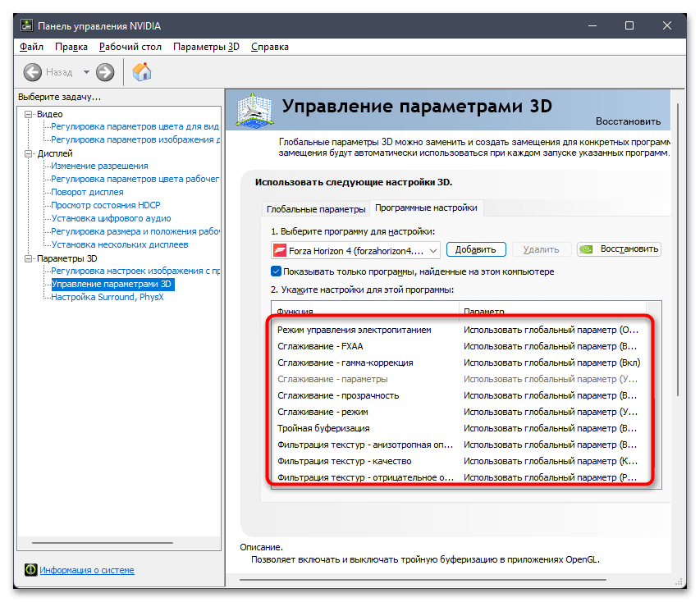700x602 pixels.
Task: Open the Справка menu
Action: (x=270, y=47)
